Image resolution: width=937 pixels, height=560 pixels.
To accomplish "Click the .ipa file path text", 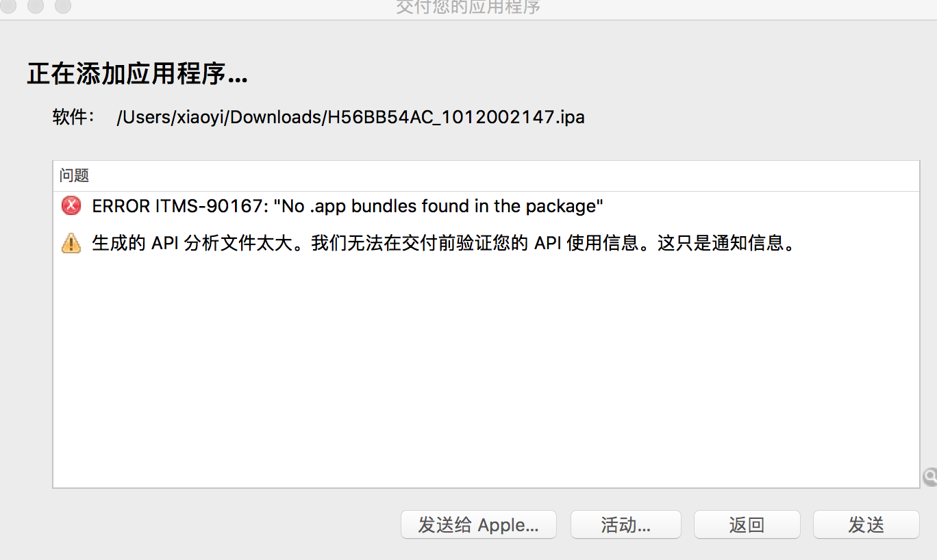I will pos(351,117).
